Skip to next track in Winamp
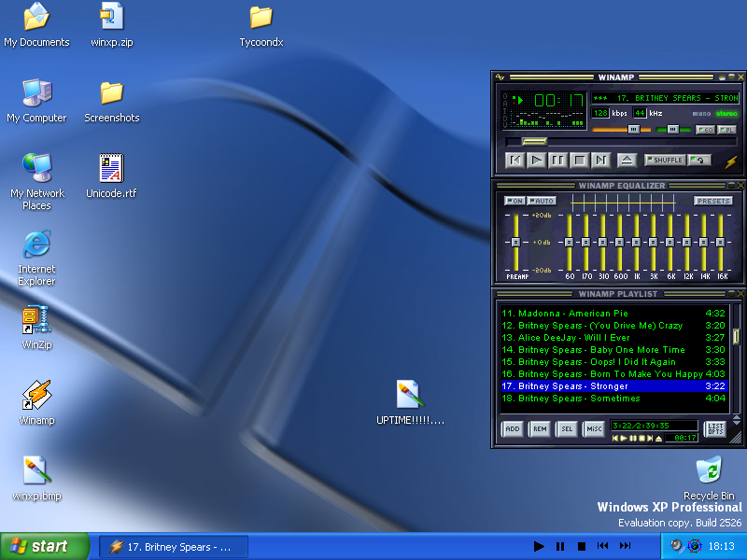The height and width of the screenshot is (560, 747). coord(600,161)
